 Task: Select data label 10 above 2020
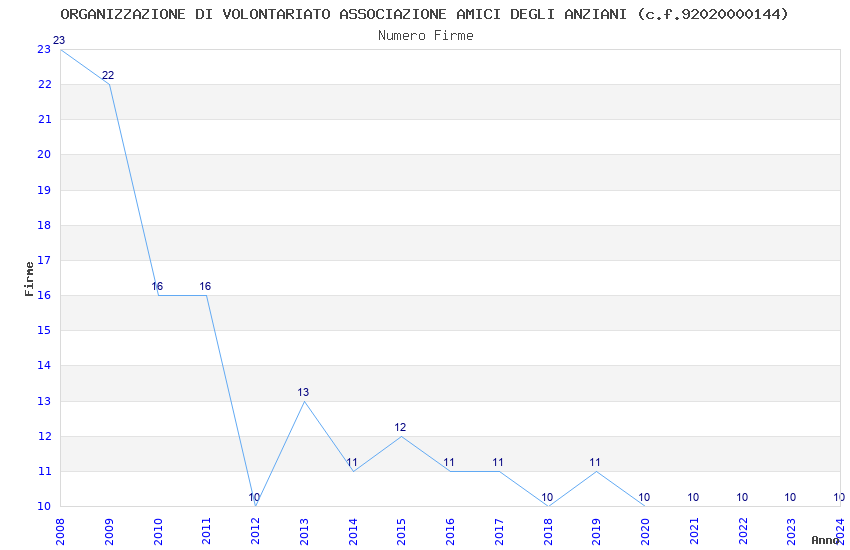pos(644,497)
